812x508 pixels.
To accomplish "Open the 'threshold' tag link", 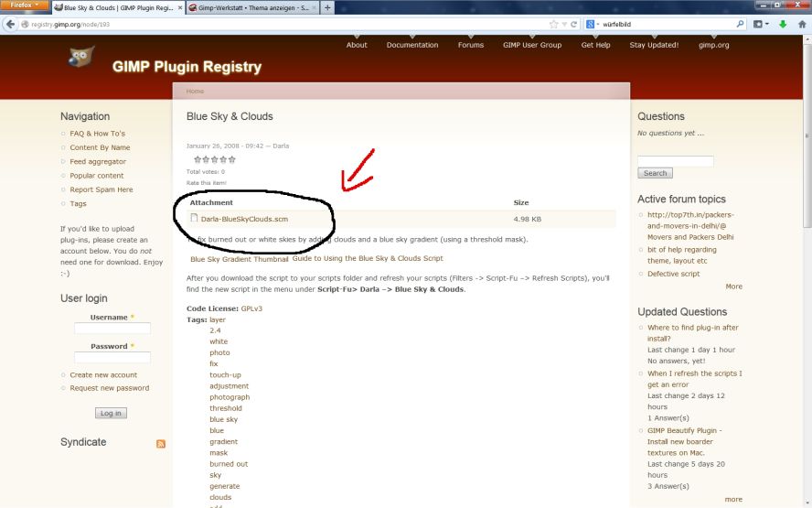I will tap(226, 408).
